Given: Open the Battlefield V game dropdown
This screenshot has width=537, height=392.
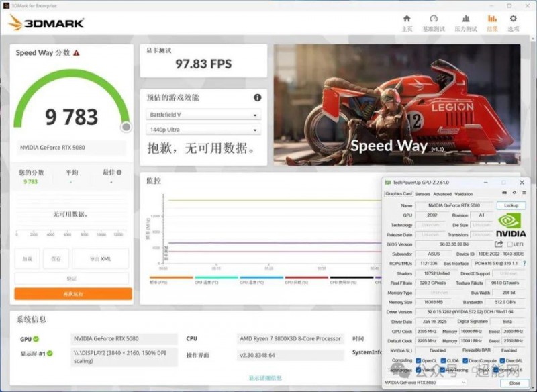Looking at the screenshot, I should (x=203, y=115).
